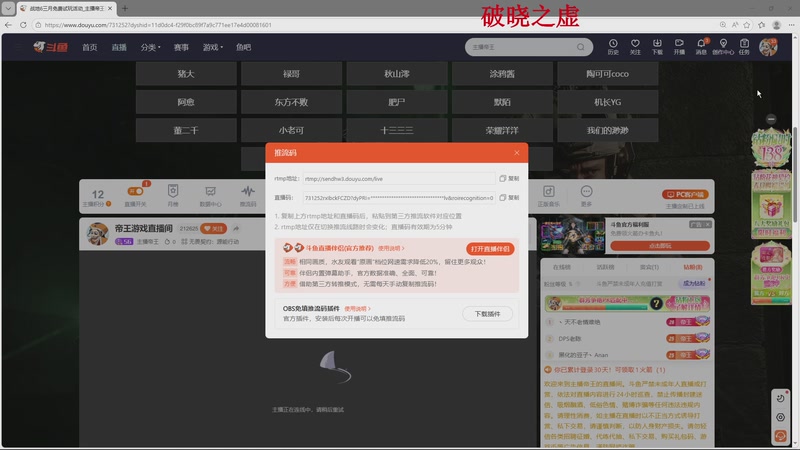Screen dimensions: 800x450
Task: Select streamer 陶可可coco tile
Action: point(608,73)
